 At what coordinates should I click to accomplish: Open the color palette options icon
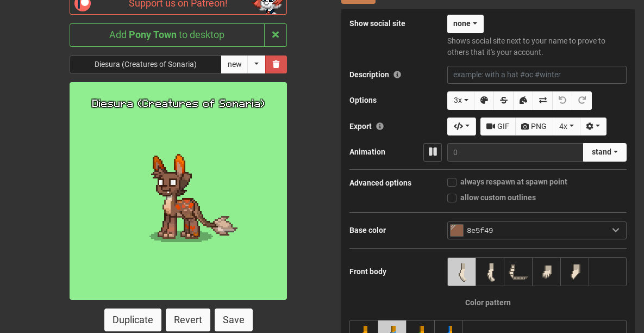[x=484, y=101]
